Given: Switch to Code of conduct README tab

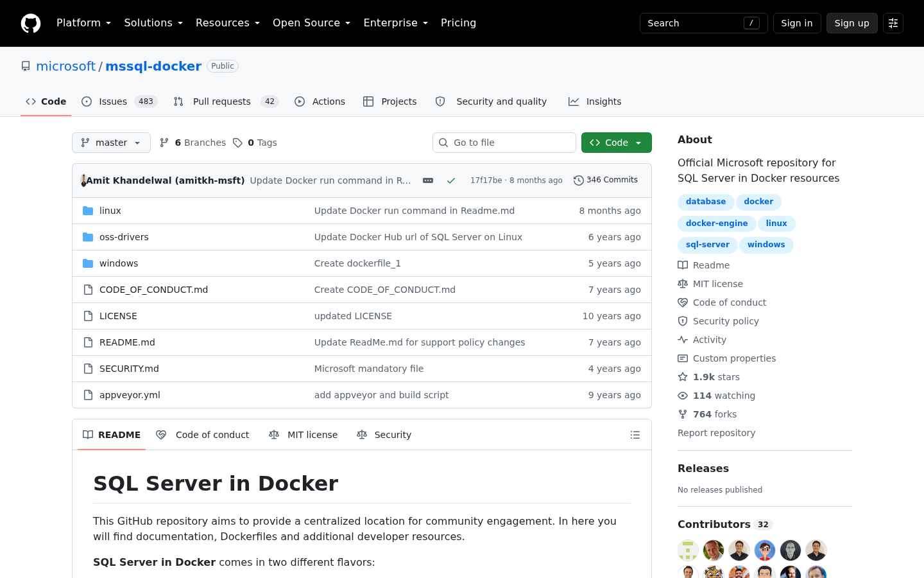Looking at the screenshot, I should 203,435.
